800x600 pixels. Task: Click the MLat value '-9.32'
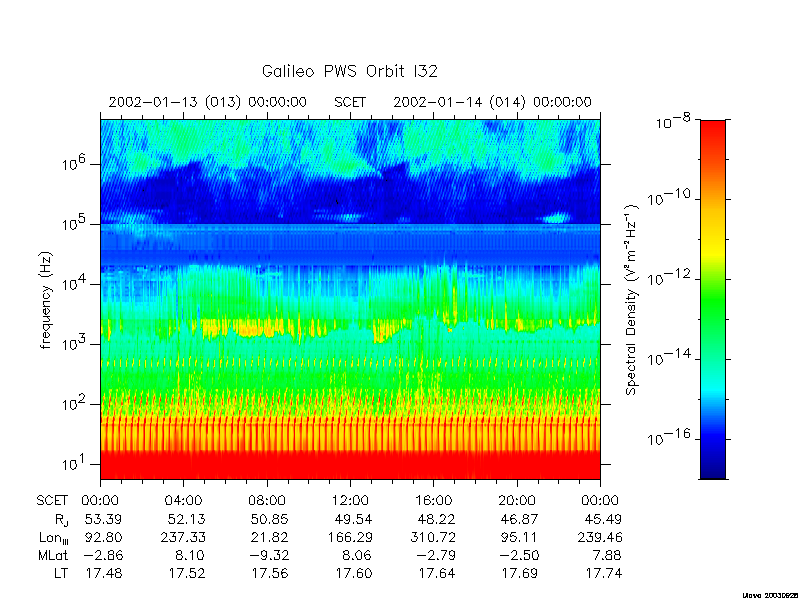pyautogui.click(x=268, y=555)
